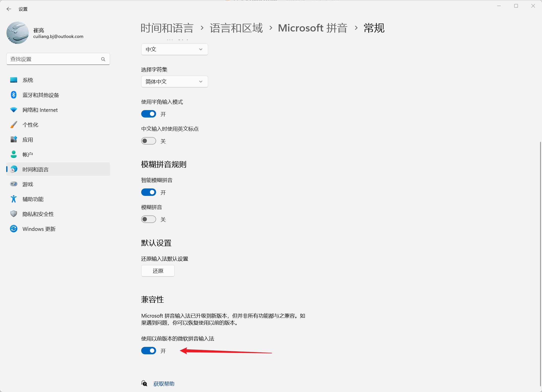Turn off half-width input mode toggle
The height and width of the screenshot is (392, 542).
(149, 114)
